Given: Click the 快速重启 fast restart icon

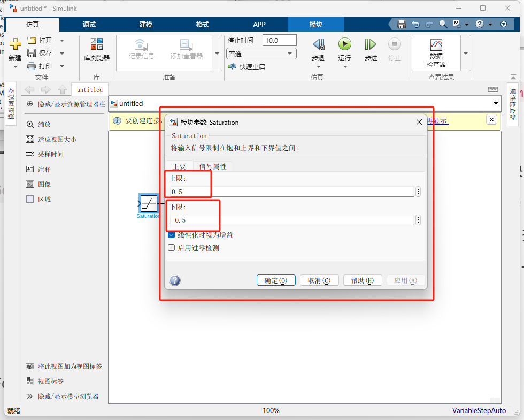Looking at the screenshot, I should tap(232, 66).
